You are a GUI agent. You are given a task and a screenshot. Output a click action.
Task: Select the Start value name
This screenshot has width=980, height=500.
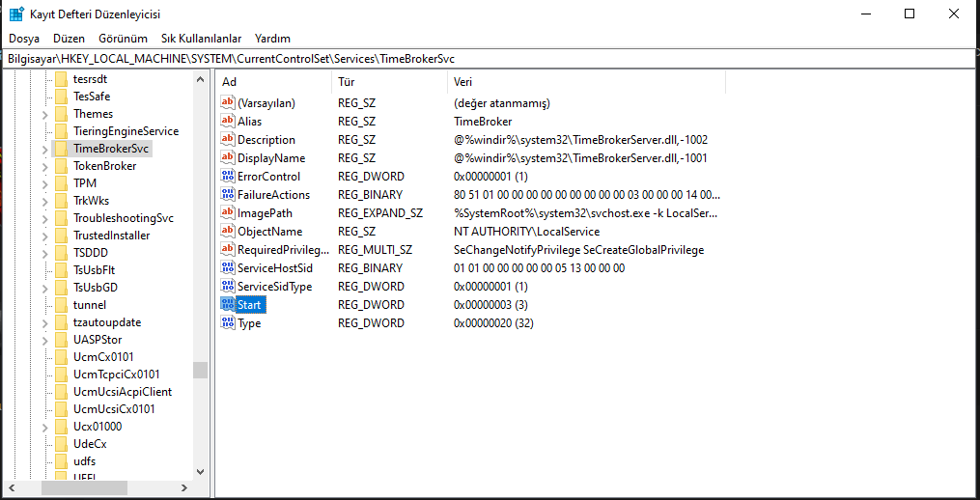pyautogui.click(x=251, y=305)
